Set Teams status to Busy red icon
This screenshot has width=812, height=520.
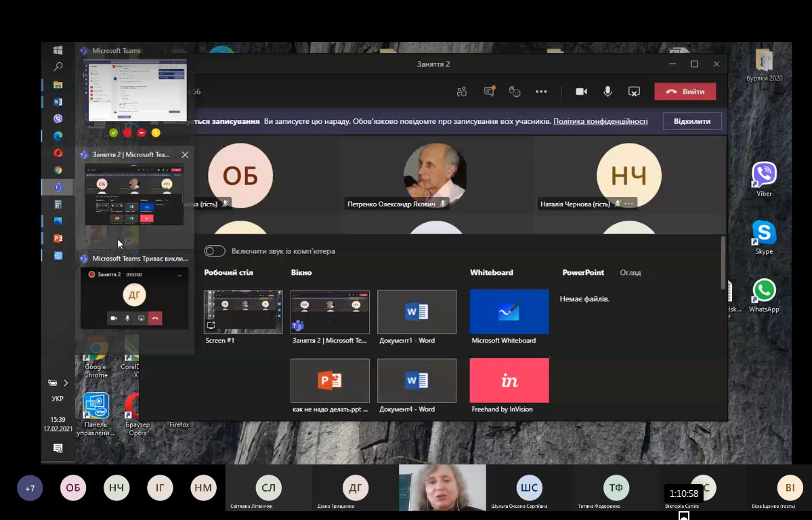click(127, 133)
